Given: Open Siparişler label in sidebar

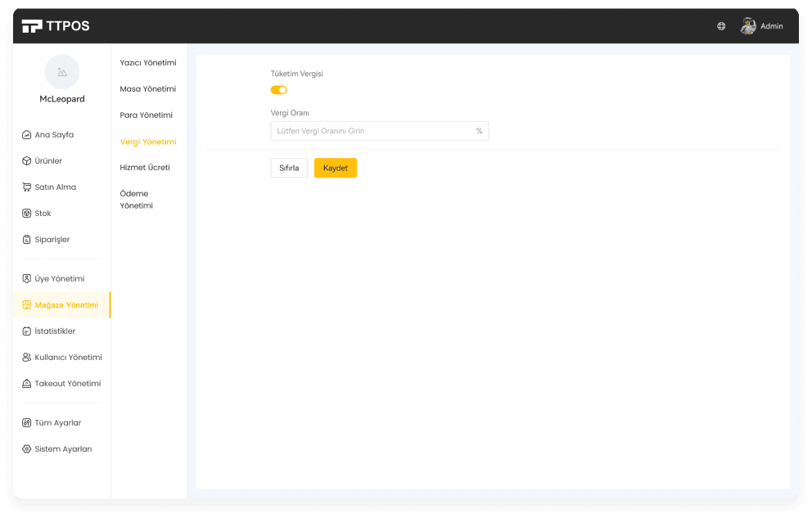Looking at the screenshot, I should pyautogui.click(x=52, y=240).
